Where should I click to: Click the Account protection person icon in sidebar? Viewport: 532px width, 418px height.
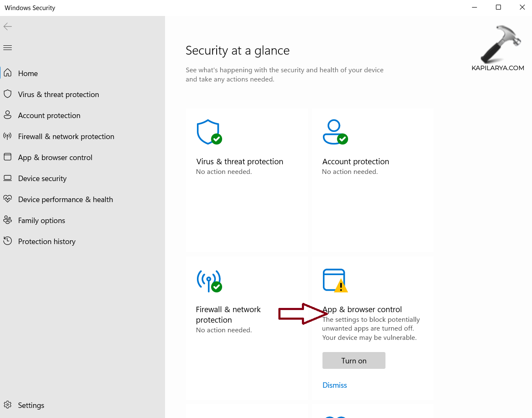8,115
